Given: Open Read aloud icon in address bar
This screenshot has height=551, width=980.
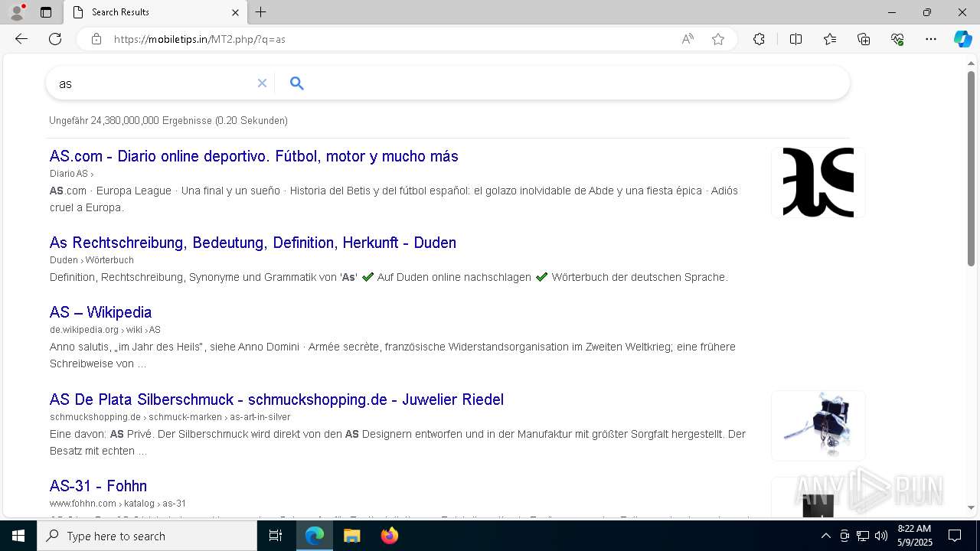Looking at the screenshot, I should (x=688, y=39).
